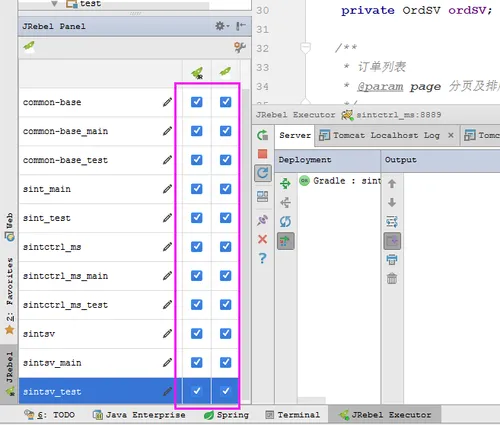Toggle first checkbox for common-base
The image size is (500, 425).
point(197,102)
